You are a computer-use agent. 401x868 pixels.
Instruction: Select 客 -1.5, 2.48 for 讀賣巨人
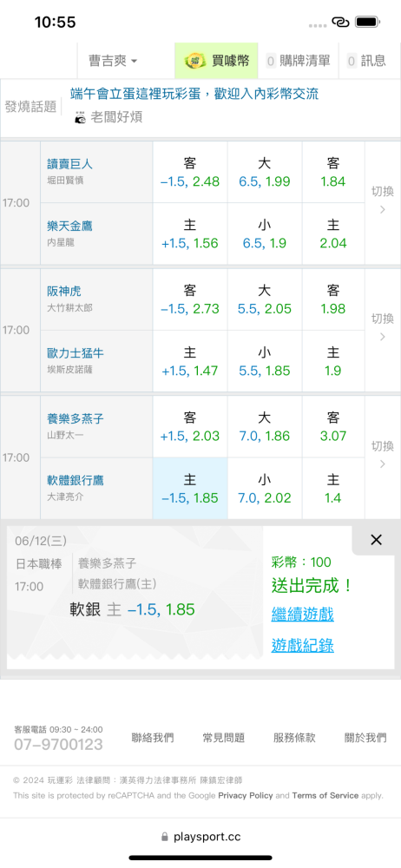[x=190, y=172]
